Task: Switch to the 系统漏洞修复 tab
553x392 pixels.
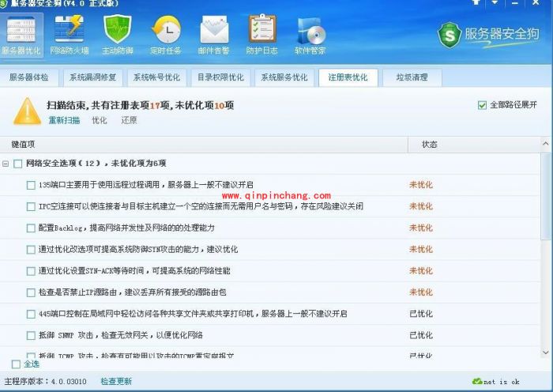Action: click(x=92, y=77)
